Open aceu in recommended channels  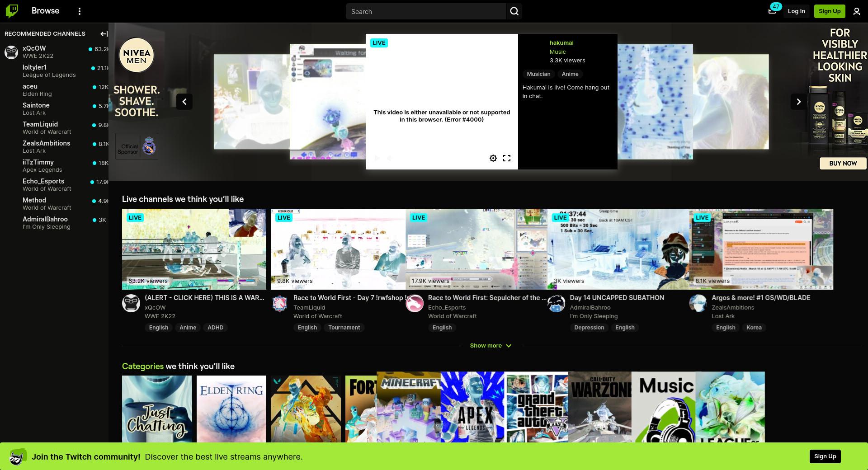click(x=54, y=90)
